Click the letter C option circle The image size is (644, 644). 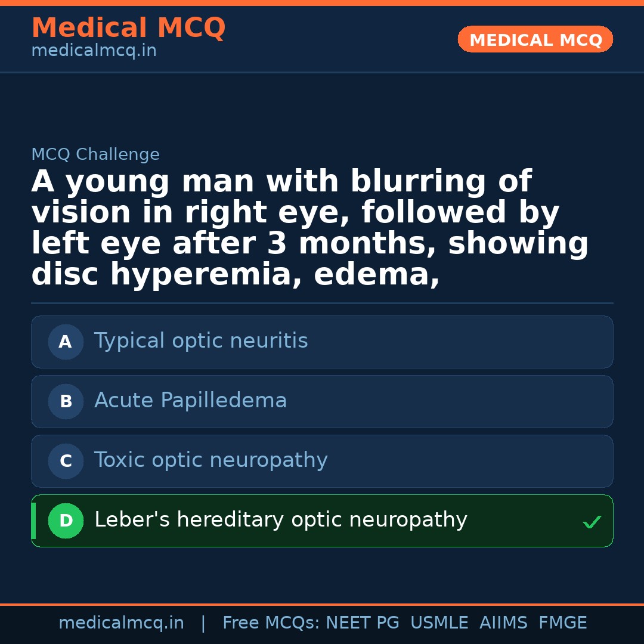(66, 461)
